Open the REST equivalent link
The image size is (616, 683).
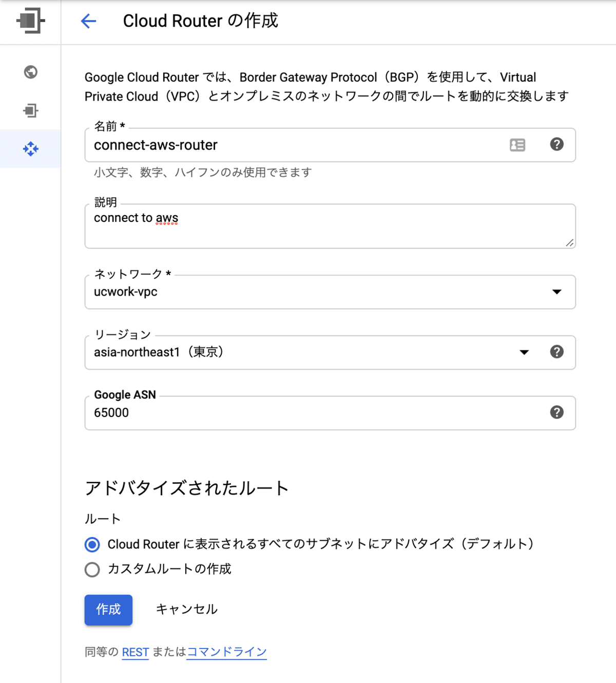(135, 652)
